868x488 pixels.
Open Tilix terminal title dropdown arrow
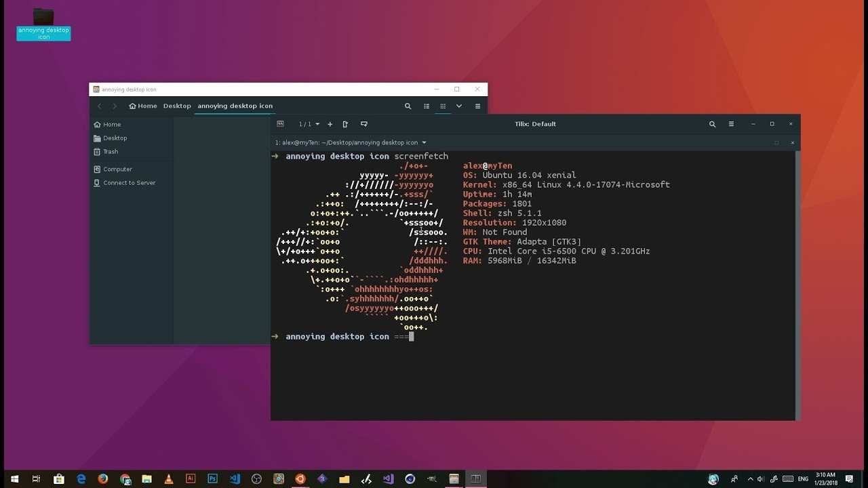click(425, 143)
